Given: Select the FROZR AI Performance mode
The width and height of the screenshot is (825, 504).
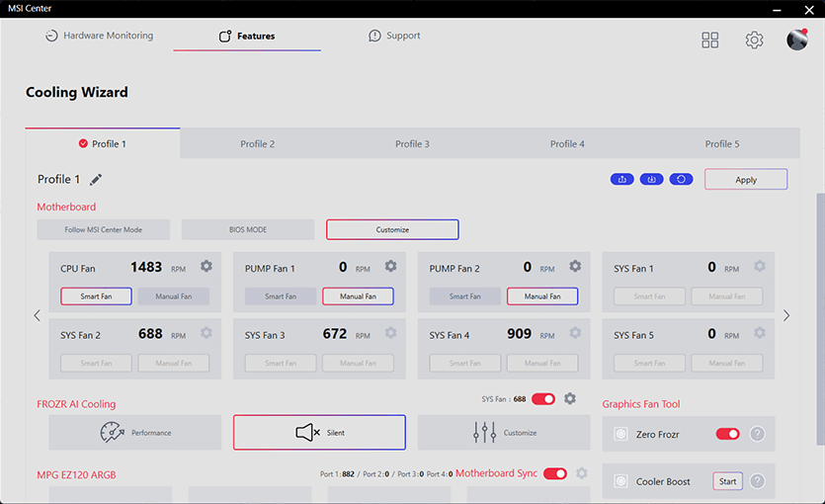Looking at the screenshot, I should [135, 433].
